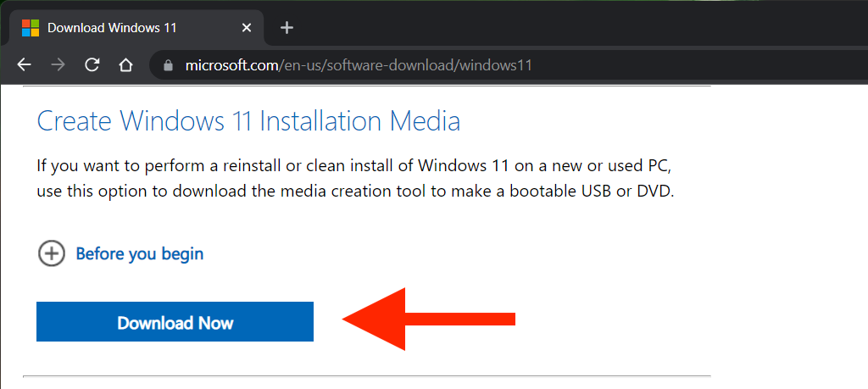Select the Download Windows 11 tab
The height and width of the screenshot is (389, 868).
[127, 27]
